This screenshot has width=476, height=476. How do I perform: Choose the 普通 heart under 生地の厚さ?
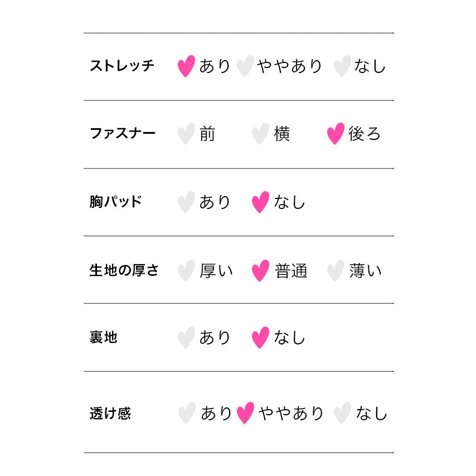[x=260, y=271]
